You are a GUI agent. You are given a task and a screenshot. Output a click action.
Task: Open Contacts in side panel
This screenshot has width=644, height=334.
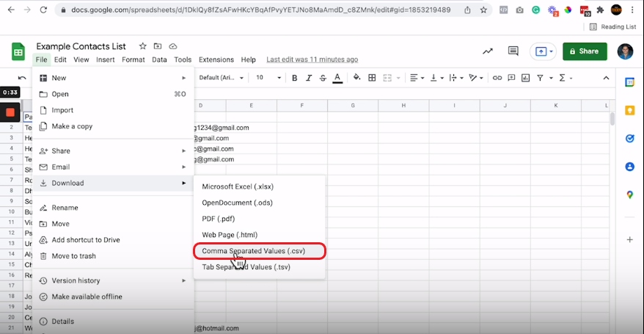coord(629,167)
